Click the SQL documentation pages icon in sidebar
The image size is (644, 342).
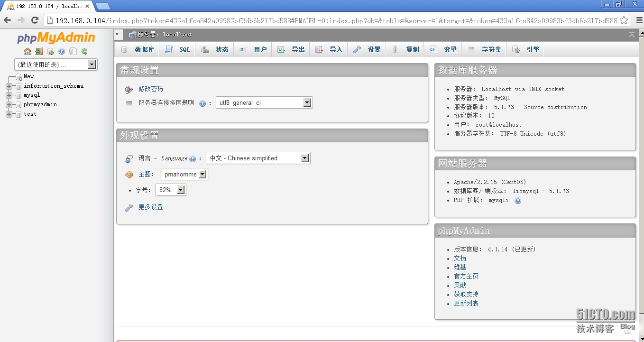pos(73,51)
